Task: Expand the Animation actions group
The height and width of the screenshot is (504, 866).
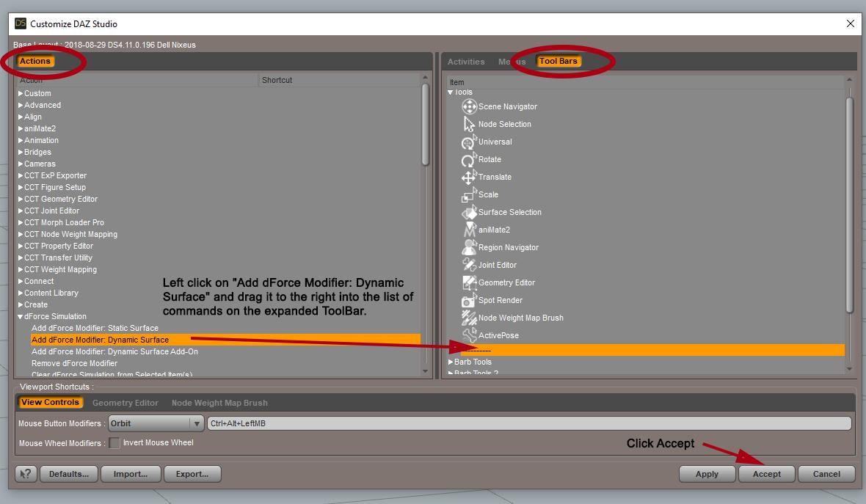Action: point(21,140)
